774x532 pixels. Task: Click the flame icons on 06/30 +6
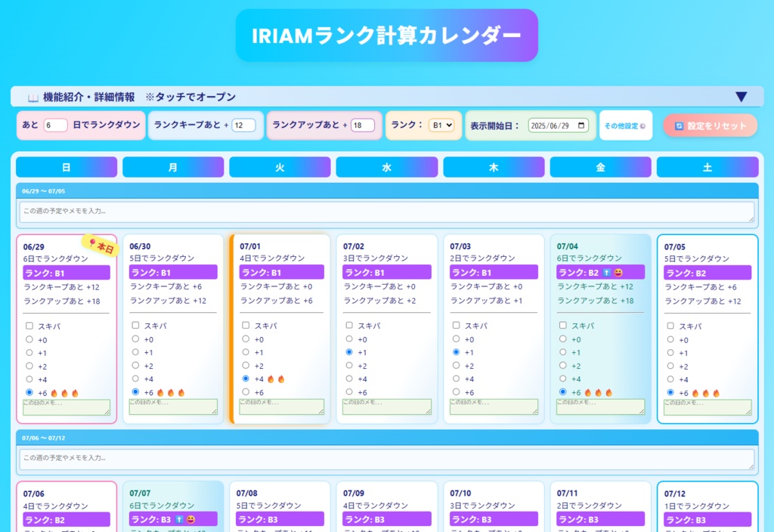click(x=171, y=392)
